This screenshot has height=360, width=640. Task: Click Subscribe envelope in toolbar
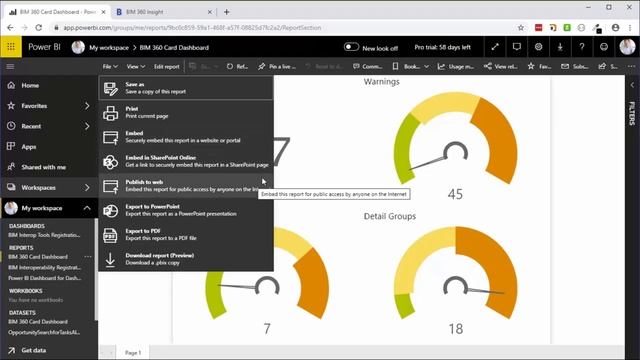[x=574, y=66]
